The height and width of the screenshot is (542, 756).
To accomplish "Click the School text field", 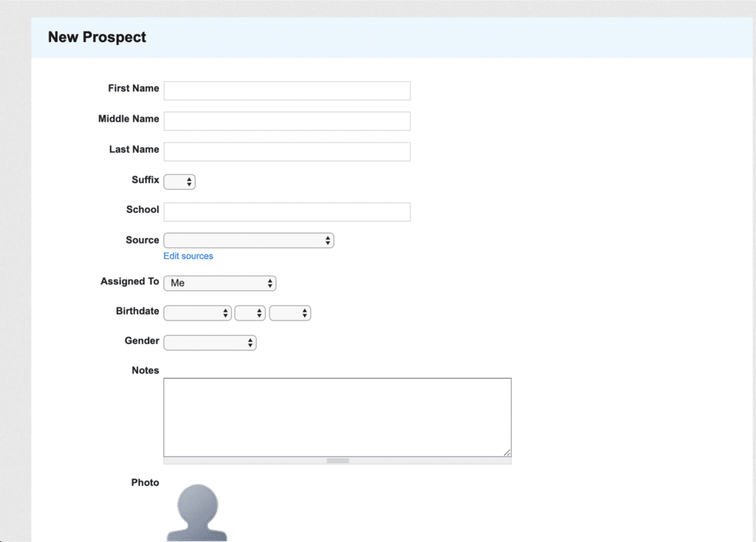I will (x=287, y=212).
